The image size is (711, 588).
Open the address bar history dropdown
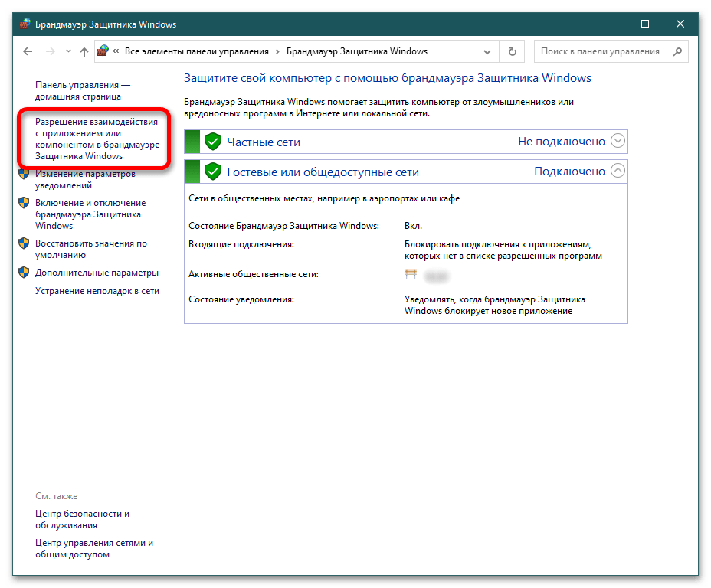coord(487,52)
